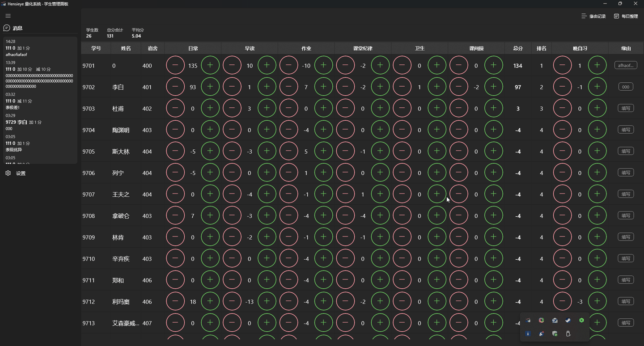Add a 卫生 point for student 9713
Screen dimensions: 644x346
coord(437,323)
